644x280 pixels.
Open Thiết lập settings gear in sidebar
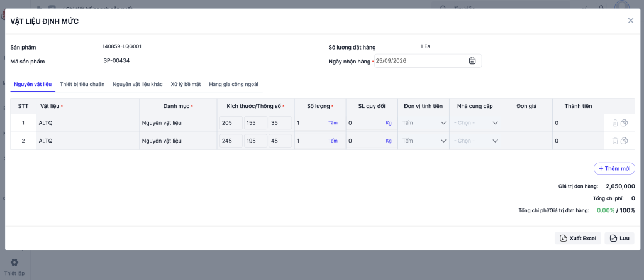point(15,262)
